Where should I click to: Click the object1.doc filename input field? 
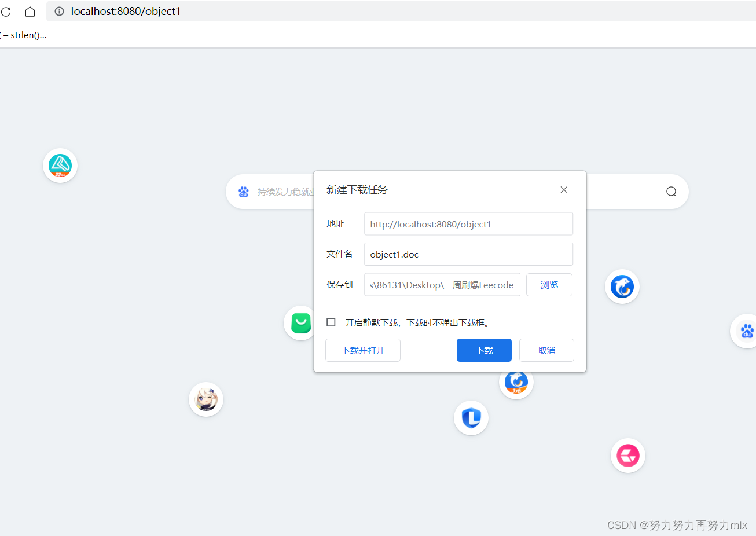[x=468, y=254]
